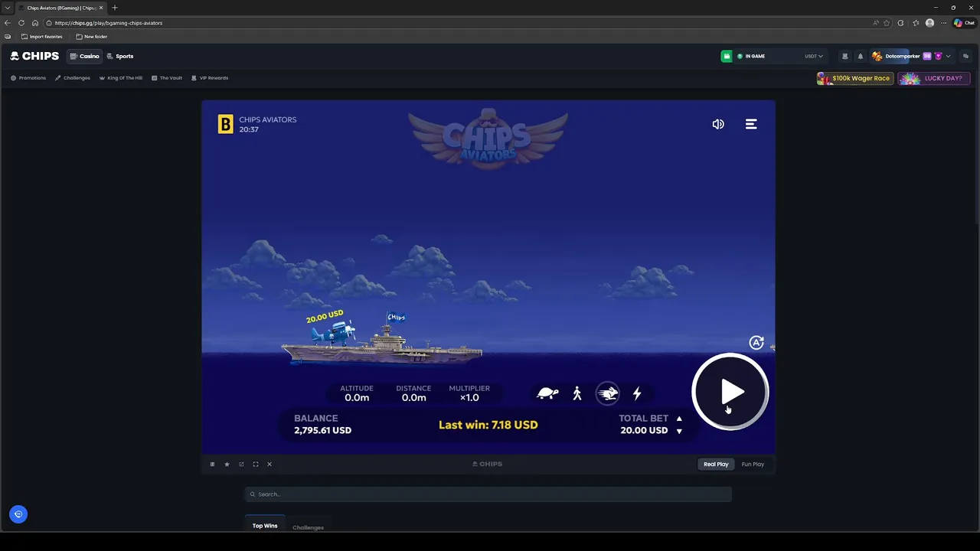Open Challenges in the sub navigation
Image resolution: width=980 pixels, height=551 pixels.
click(73, 78)
